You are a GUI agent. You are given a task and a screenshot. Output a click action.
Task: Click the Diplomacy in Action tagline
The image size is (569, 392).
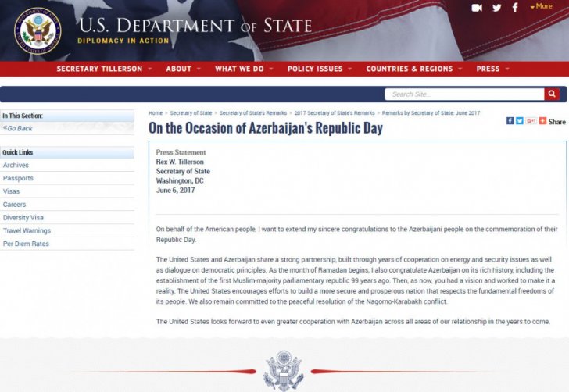[123, 41]
